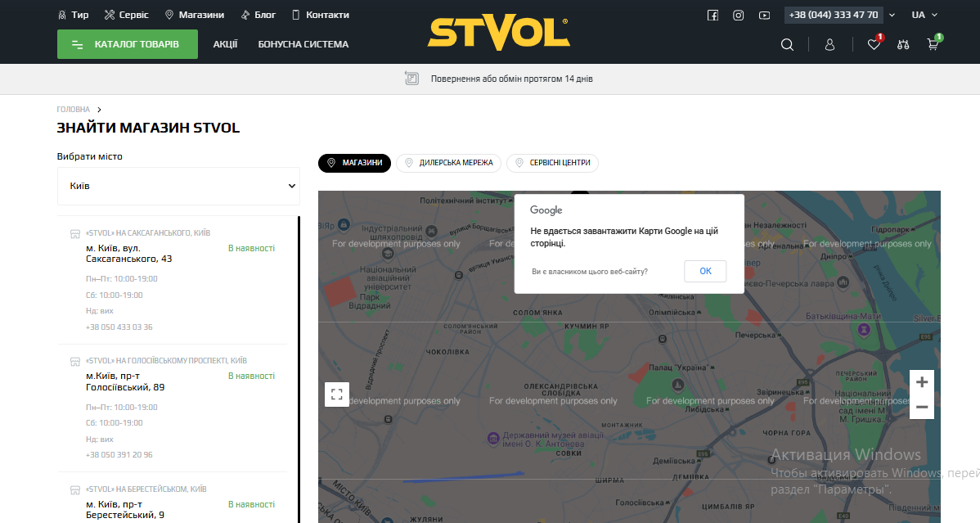Click the Батьківщина-Мати map marker
Viewport: 980px width, 523px height.
[x=864, y=331]
